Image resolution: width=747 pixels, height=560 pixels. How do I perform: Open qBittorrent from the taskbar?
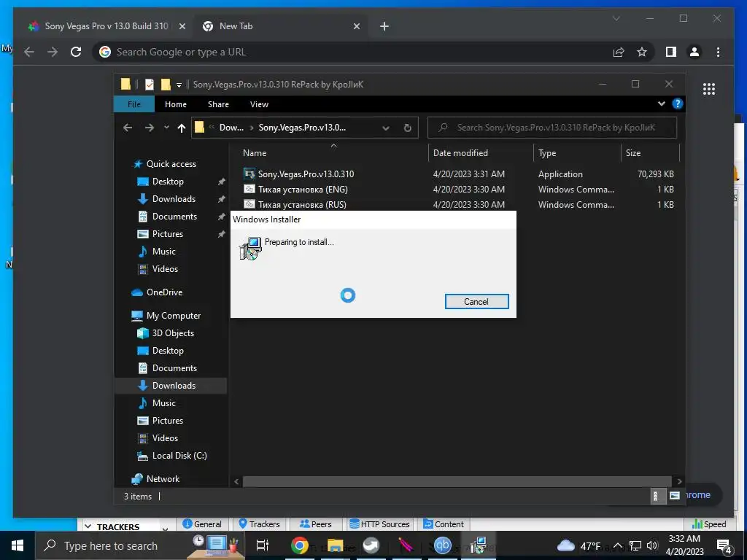tap(442, 545)
